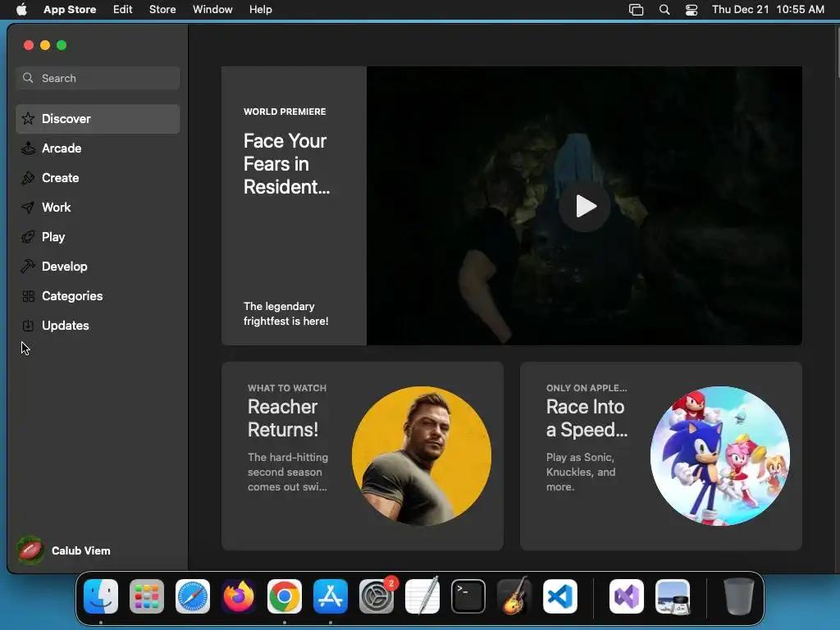Show the Develop section
Image resolution: width=840 pixels, height=630 pixels.
(x=98, y=266)
